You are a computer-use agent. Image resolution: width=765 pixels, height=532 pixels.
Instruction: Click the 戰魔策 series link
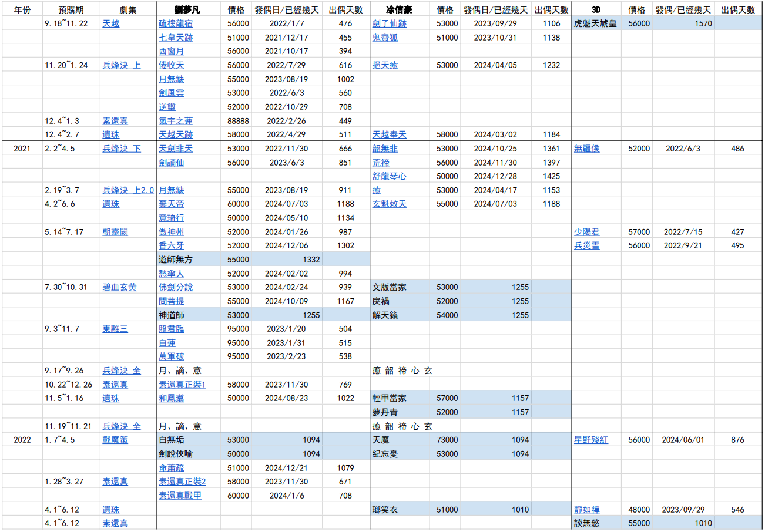[x=115, y=440]
